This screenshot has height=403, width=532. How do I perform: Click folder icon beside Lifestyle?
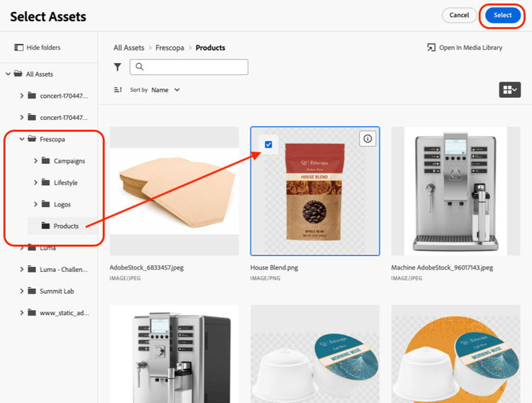tap(45, 182)
